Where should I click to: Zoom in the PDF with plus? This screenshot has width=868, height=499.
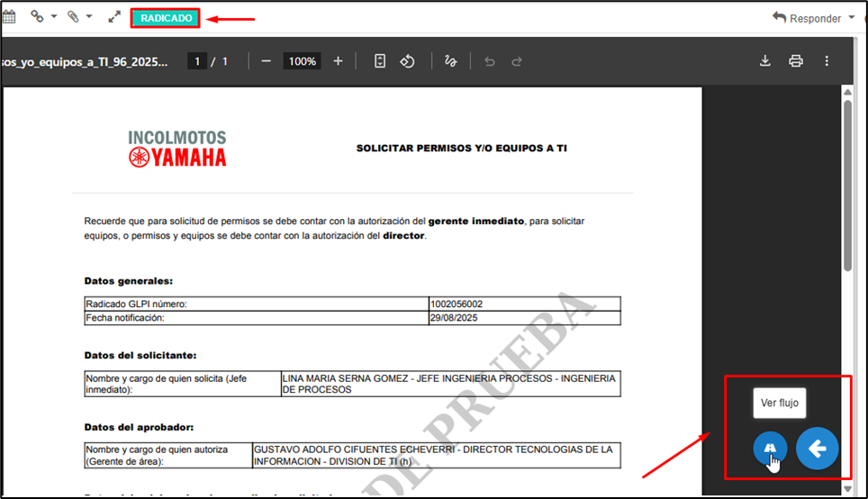[x=338, y=61]
